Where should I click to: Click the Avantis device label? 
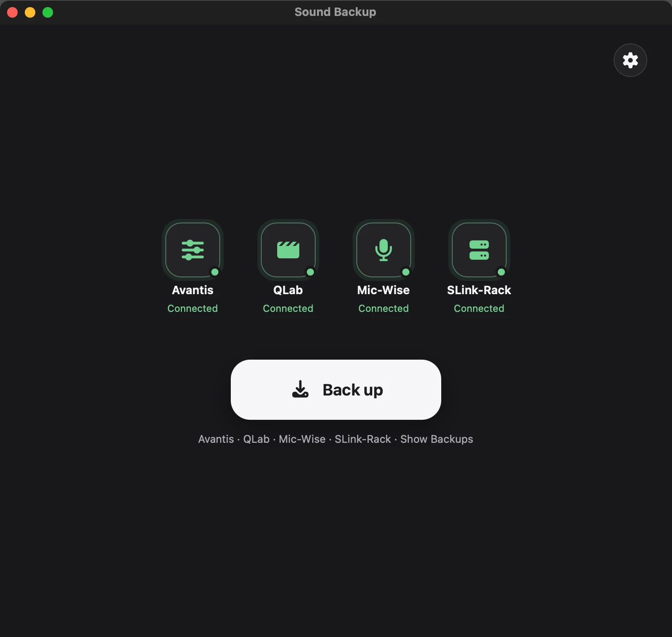[193, 290]
